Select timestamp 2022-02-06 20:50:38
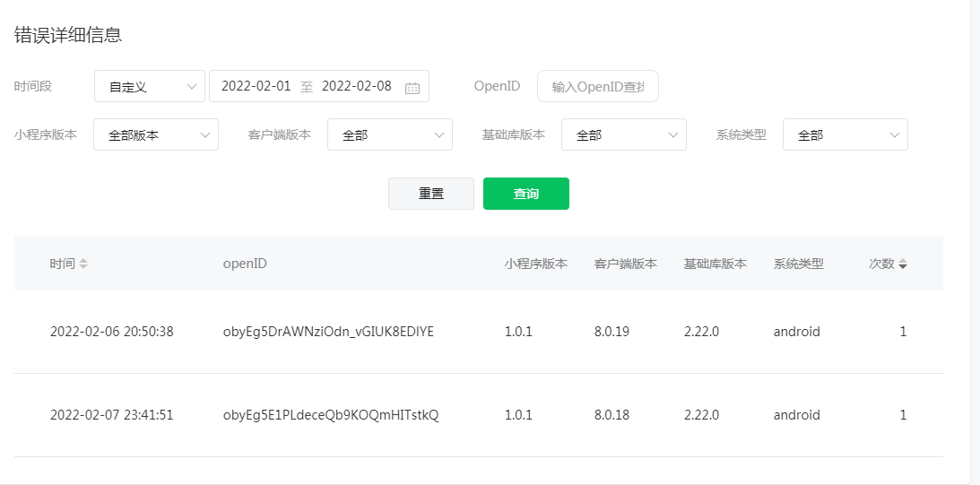Image resolution: width=980 pixels, height=485 pixels. coord(112,332)
